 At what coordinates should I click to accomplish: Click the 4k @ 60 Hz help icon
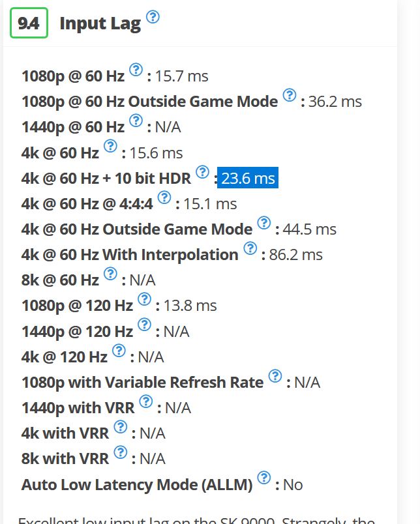pos(110,146)
